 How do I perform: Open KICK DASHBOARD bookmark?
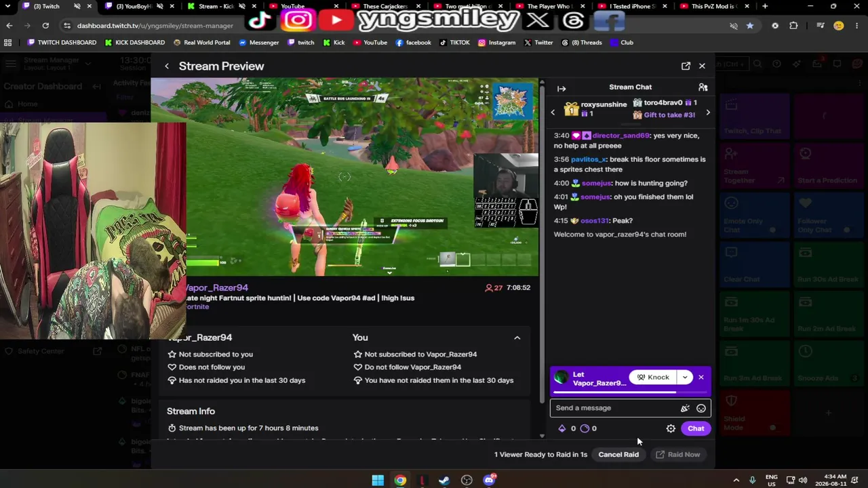[x=134, y=43]
